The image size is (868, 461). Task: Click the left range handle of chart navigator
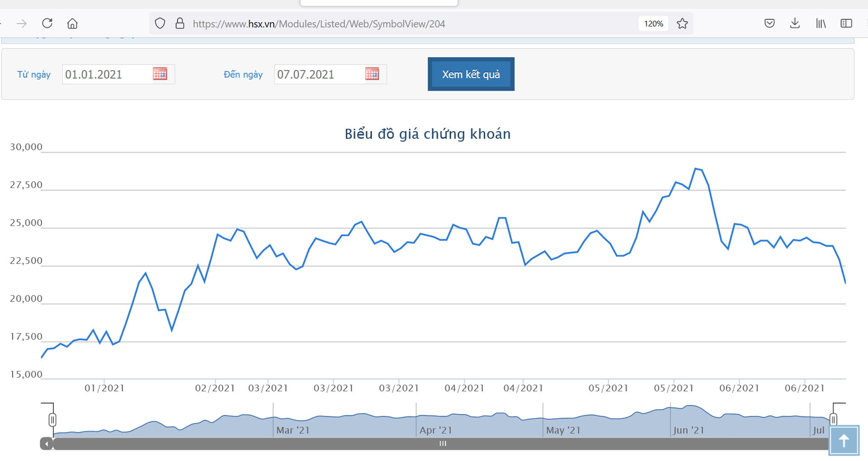click(52, 420)
